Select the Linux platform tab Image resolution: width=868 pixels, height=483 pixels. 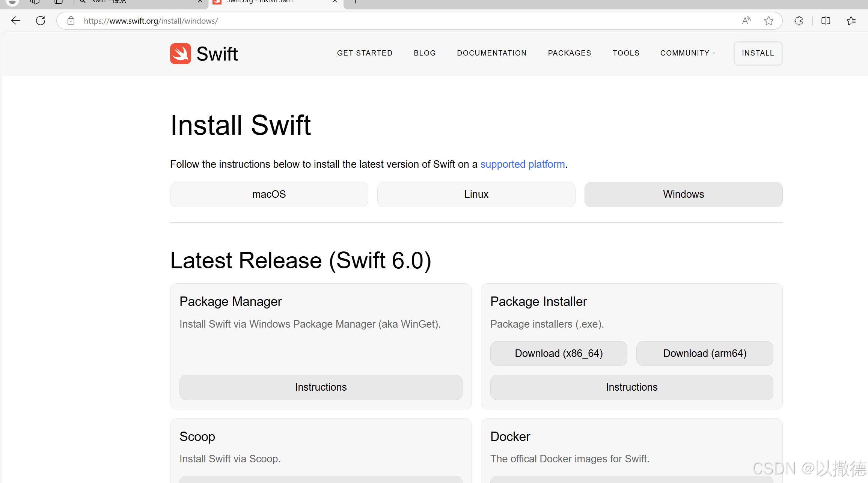point(476,194)
